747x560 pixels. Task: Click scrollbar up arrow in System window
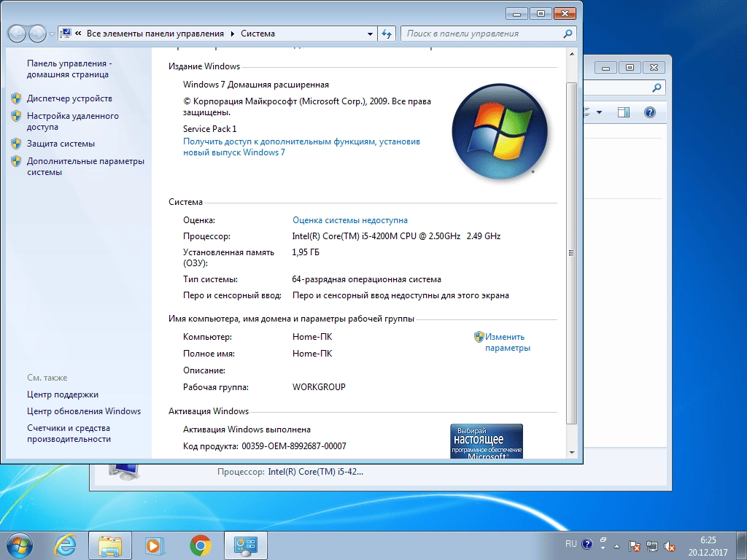point(572,54)
